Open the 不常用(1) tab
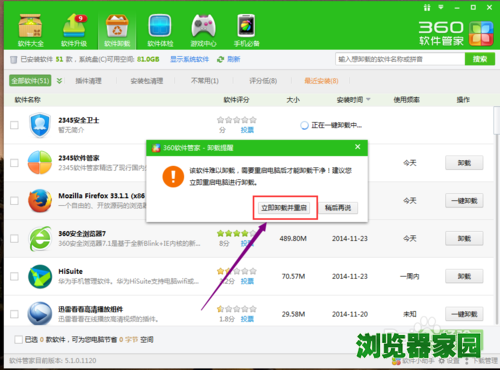The image size is (500, 370). coord(205,81)
